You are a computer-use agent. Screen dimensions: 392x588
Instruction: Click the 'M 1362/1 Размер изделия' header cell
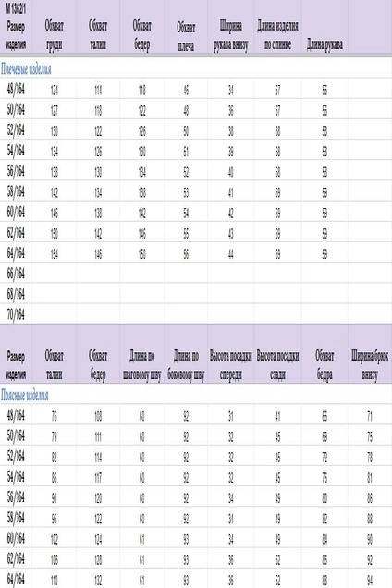[x=16, y=26]
